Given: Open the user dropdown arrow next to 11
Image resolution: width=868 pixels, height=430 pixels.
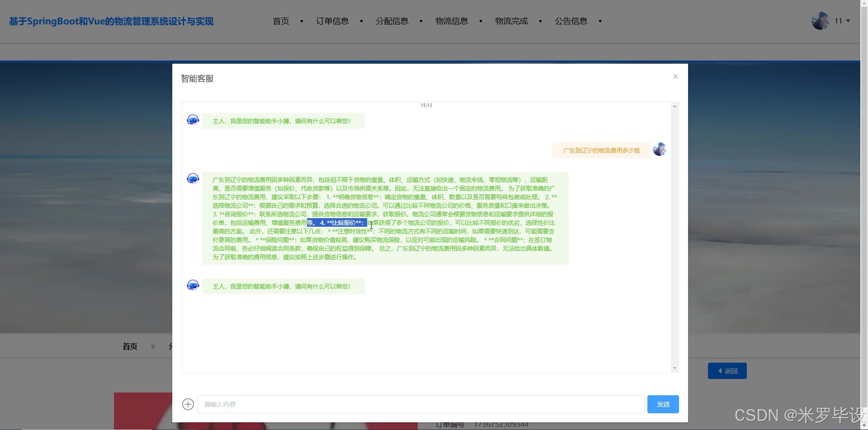Looking at the screenshot, I should [x=848, y=21].
